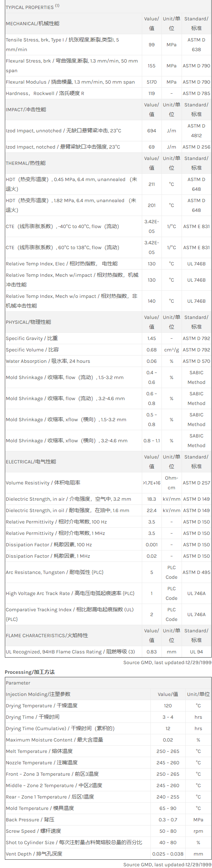Select the IMPACT/冲击性能 section header

tap(26, 110)
